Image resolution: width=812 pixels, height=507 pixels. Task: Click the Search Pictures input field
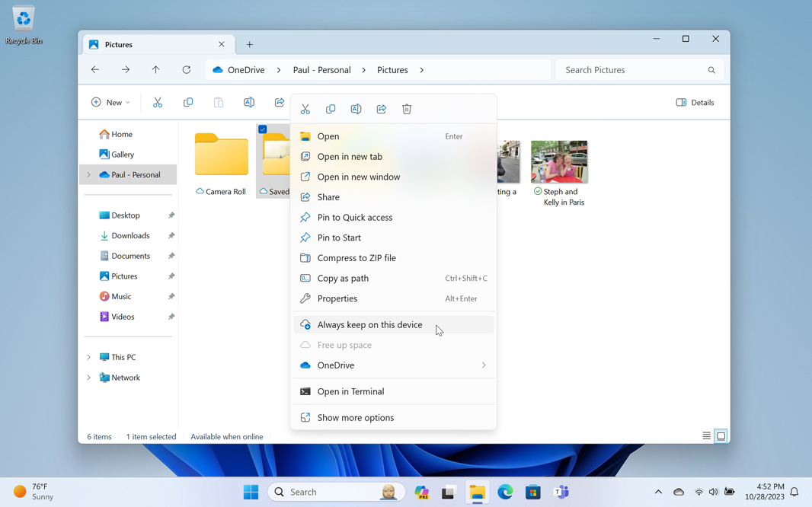(x=632, y=70)
